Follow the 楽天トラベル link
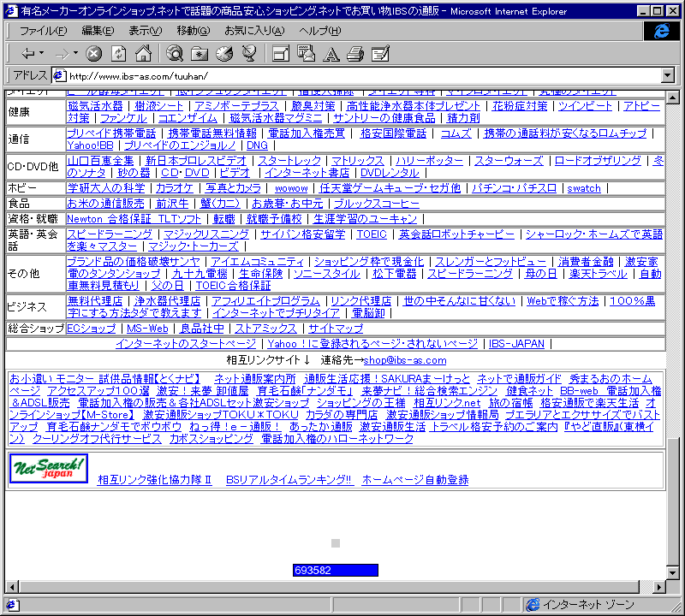The height and width of the screenshot is (616, 685). point(598,274)
